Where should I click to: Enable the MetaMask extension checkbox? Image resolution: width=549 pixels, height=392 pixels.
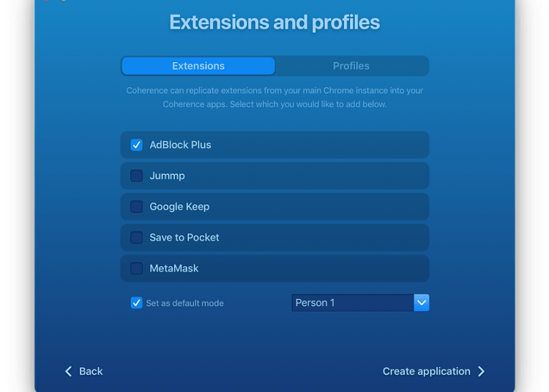(x=137, y=268)
